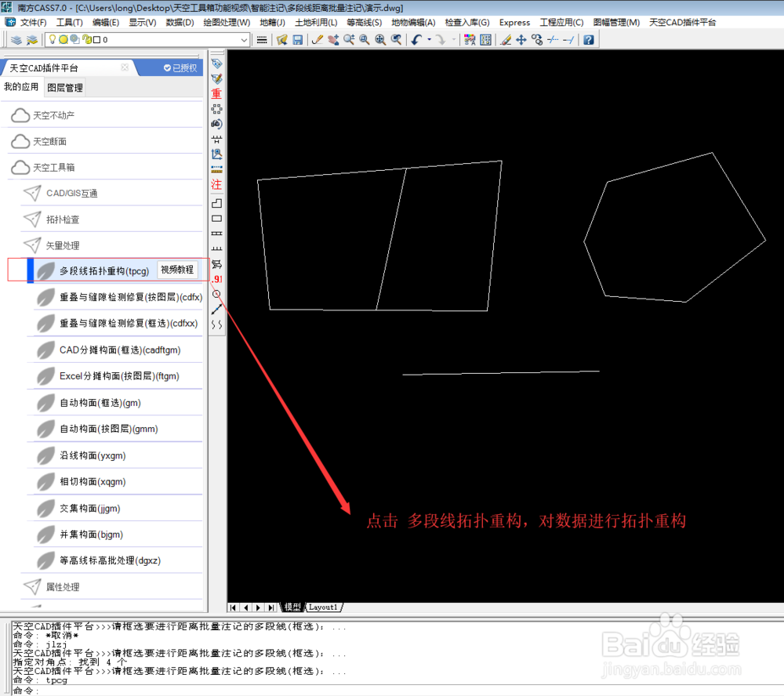The width and height of the screenshot is (784, 696).
Task: Click the layout tabs scroll-to-first arrow
Action: [233, 607]
